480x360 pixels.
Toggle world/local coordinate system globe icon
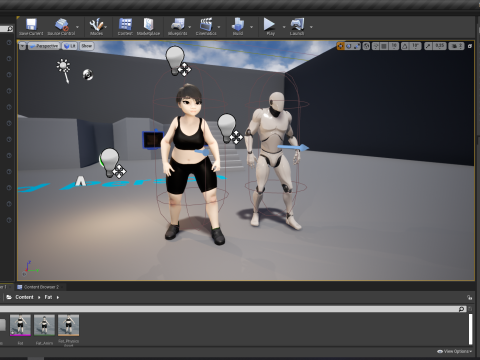tap(366, 46)
